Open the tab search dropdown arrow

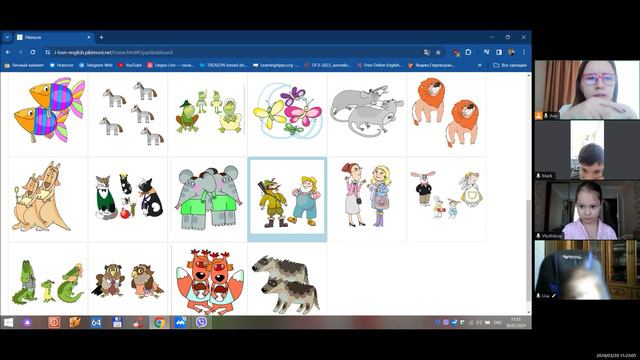(7, 37)
